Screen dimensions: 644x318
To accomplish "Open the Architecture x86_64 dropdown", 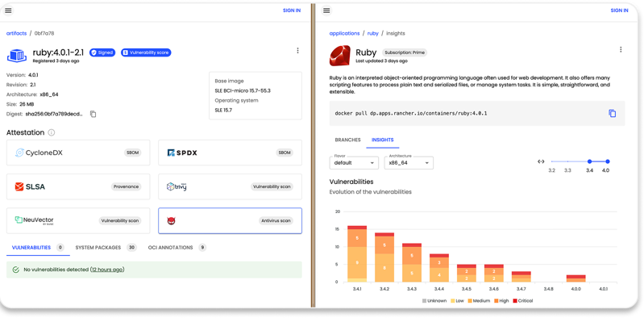I will [409, 163].
